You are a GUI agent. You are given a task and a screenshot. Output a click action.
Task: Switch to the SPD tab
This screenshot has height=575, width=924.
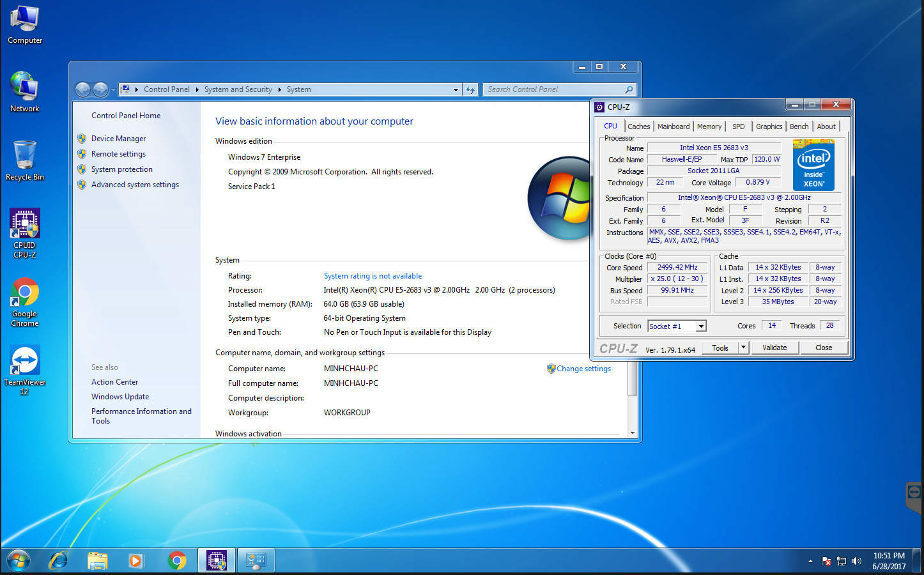click(x=739, y=126)
